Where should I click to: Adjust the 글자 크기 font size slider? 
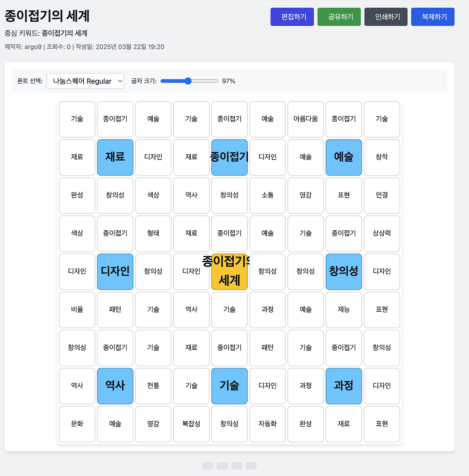(x=188, y=81)
